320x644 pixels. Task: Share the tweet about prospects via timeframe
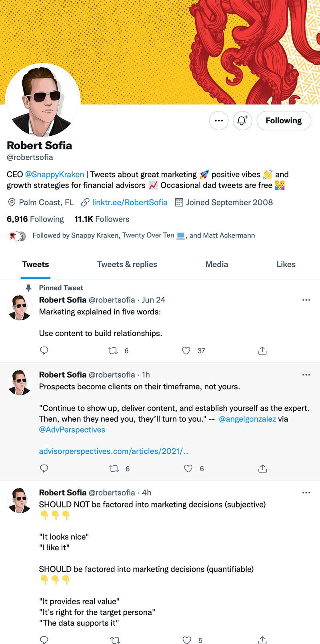(x=262, y=468)
